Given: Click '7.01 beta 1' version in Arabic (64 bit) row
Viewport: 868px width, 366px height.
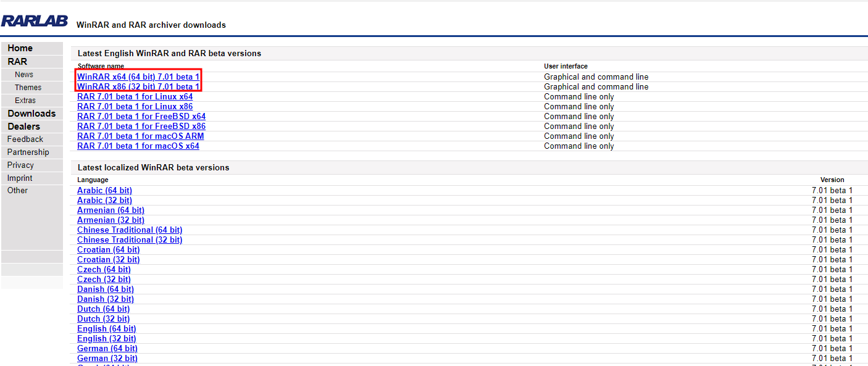Looking at the screenshot, I should (832, 191).
